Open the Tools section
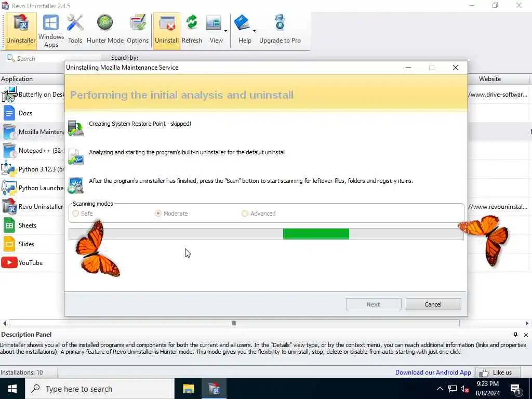Screen dimensions: 532x399 tap(75, 31)
